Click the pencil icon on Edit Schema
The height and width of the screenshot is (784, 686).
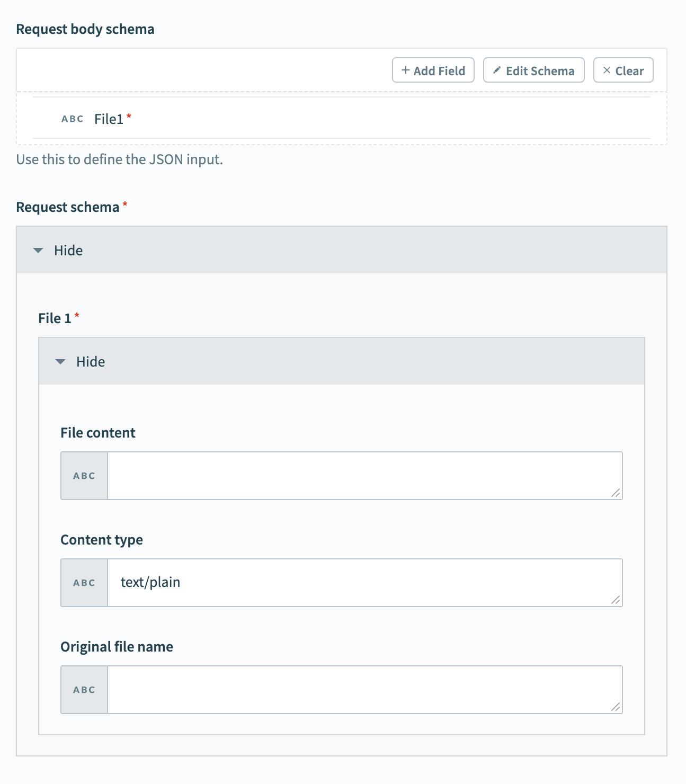[x=497, y=70]
